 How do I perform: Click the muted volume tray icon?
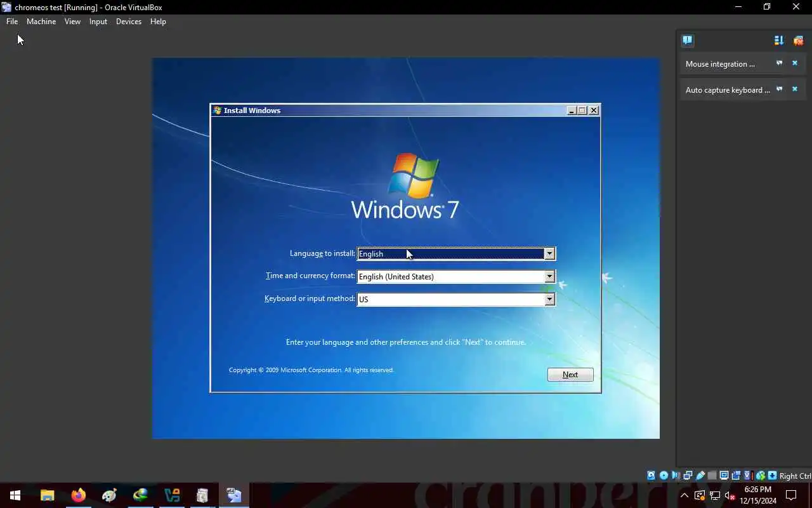(730, 495)
